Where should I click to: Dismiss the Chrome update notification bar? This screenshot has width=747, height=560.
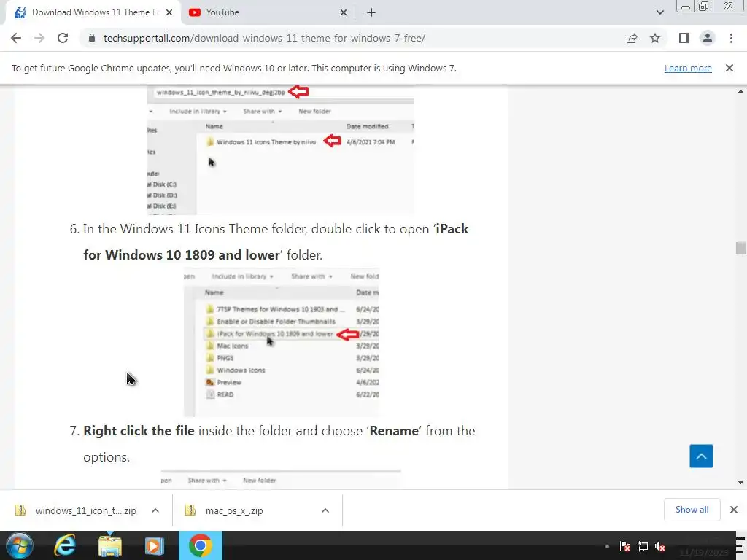(729, 68)
